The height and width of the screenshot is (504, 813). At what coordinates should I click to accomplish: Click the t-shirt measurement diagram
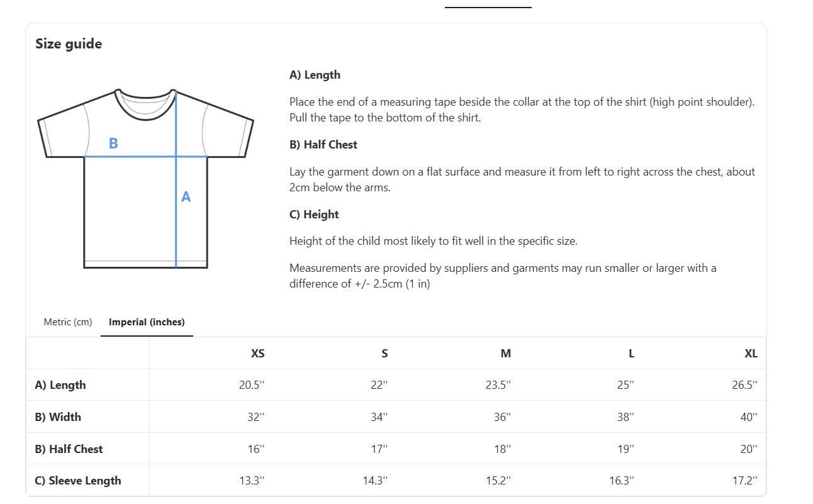(145, 179)
